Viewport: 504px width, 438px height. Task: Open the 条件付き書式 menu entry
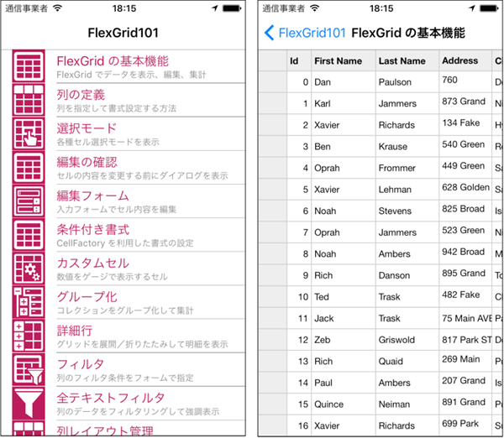pyautogui.click(x=150, y=235)
